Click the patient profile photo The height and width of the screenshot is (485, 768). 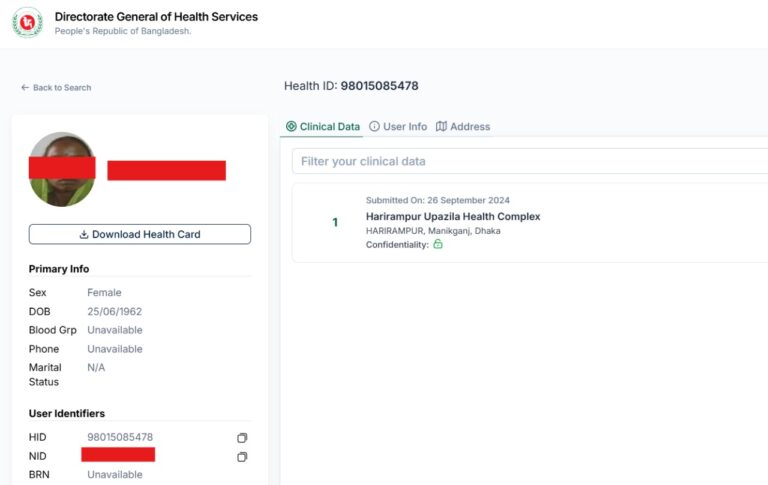point(62,170)
